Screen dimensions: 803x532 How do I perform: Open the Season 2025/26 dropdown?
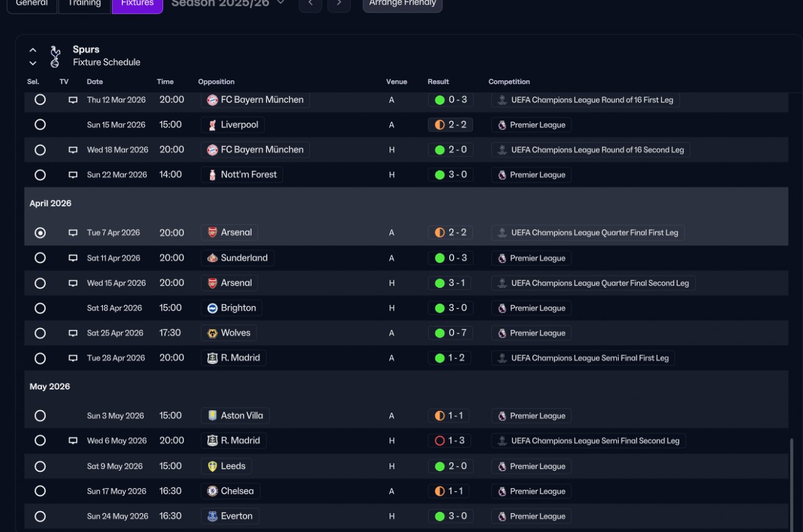point(228,3)
